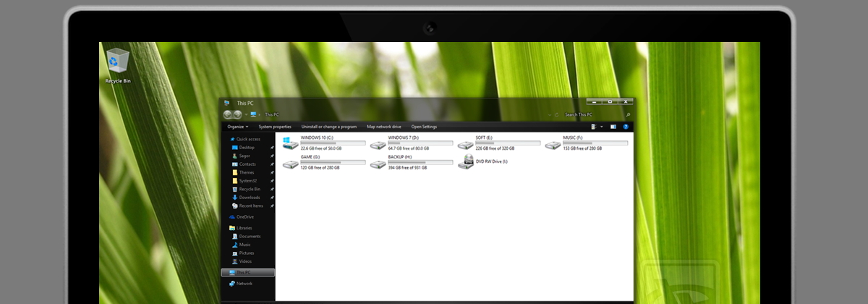Open the System32 folder in Quick access
Viewport: 868px width, 304px height.
coord(244,181)
